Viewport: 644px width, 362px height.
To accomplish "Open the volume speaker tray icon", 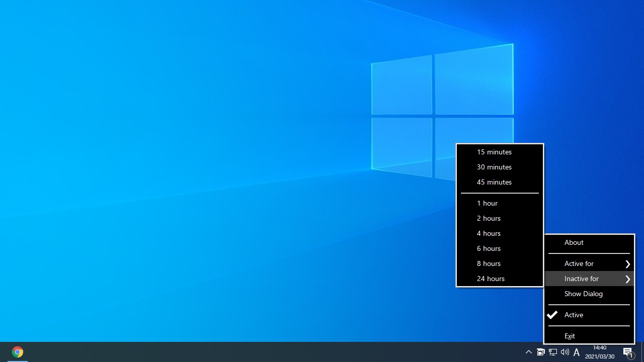I will pos(565,352).
